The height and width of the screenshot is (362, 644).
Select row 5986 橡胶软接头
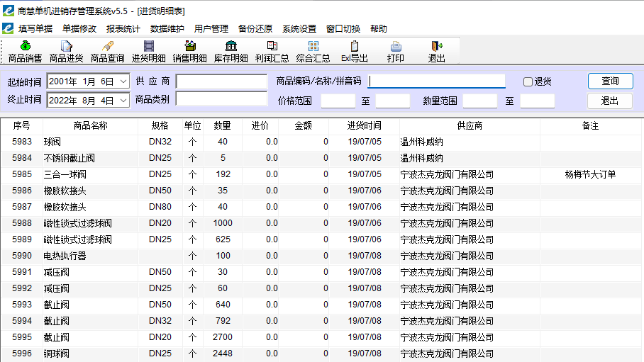tap(321, 191)
